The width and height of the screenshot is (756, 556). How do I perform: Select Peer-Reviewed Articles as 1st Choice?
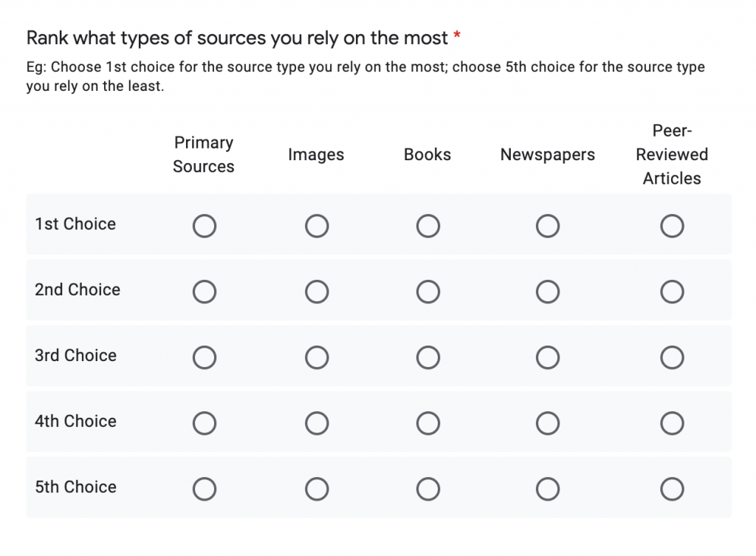pyautogui.click(x=672, y=226)
